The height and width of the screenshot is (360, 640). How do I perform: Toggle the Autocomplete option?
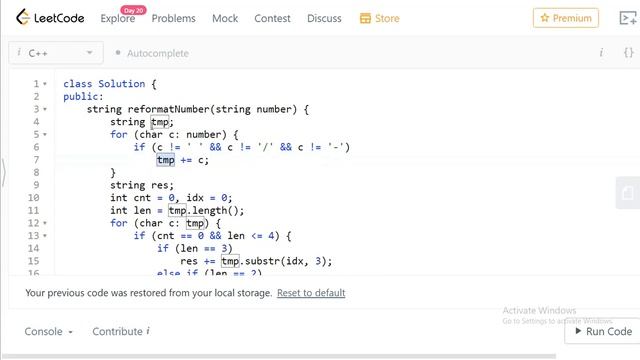(152, 53)
